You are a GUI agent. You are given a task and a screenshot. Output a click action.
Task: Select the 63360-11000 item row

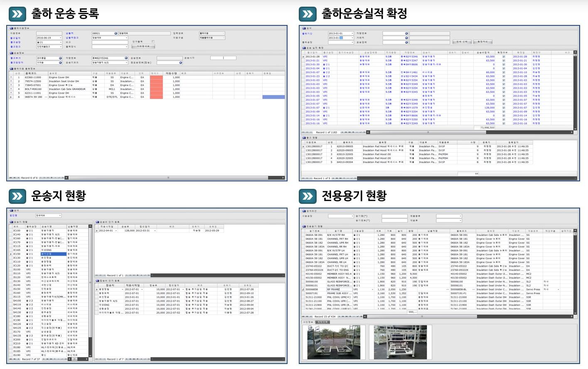[148, 77]
